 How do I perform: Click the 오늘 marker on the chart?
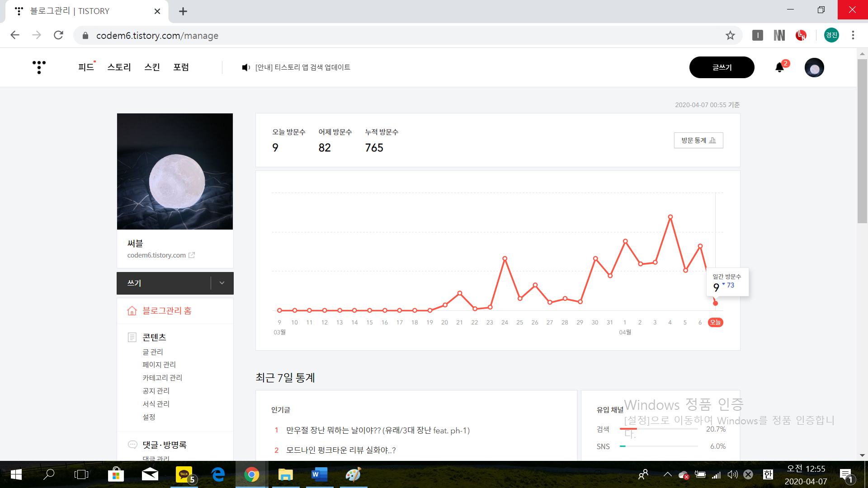click(x=715, y=323)
